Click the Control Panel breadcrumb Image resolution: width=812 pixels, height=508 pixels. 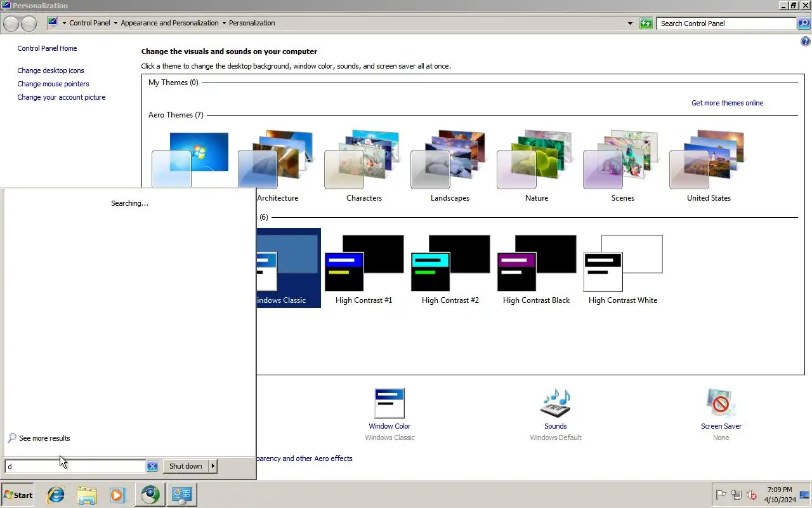point(89,23)
